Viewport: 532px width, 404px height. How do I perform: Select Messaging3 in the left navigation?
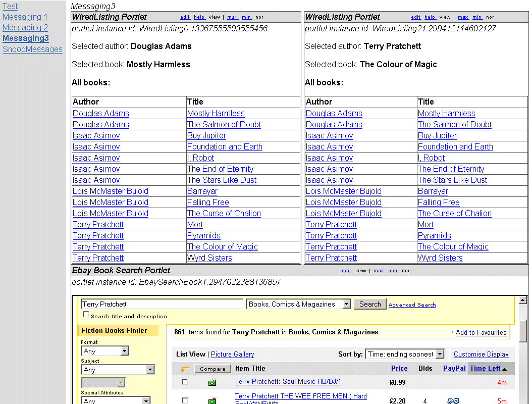pos(26,38)
